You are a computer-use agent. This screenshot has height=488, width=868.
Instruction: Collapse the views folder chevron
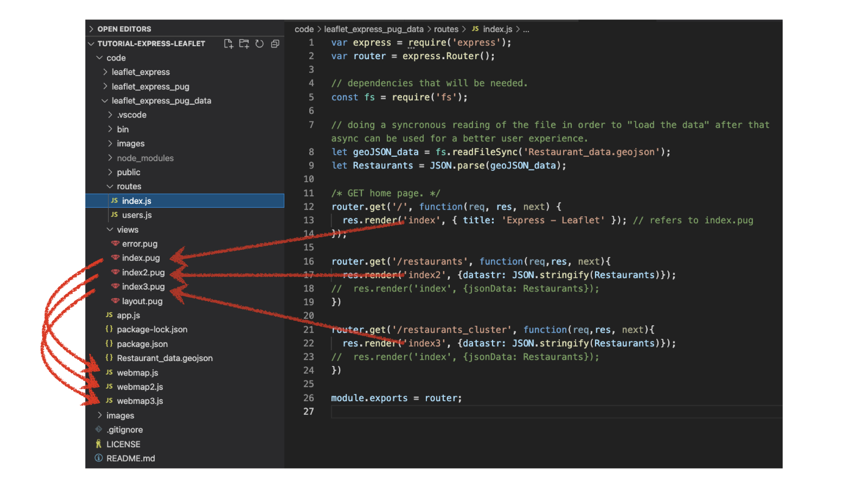pos(110,230)
